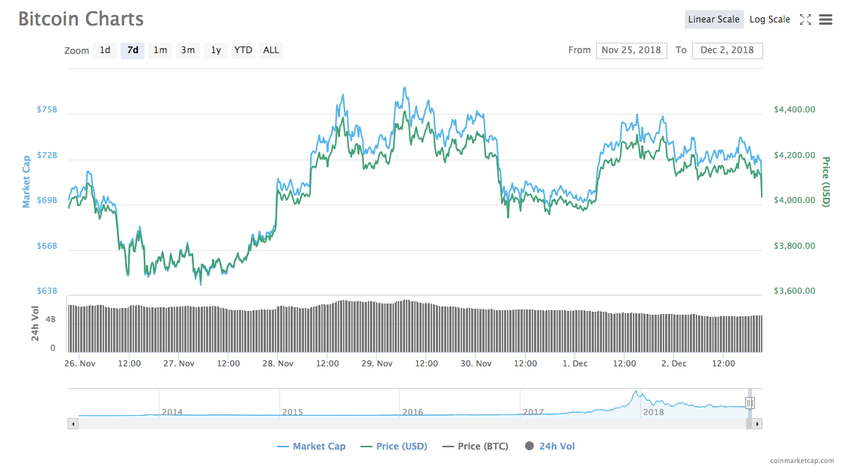Screen dimensions: 868x475
Task: Set zoom range to 1y
Action: (216, 50)
